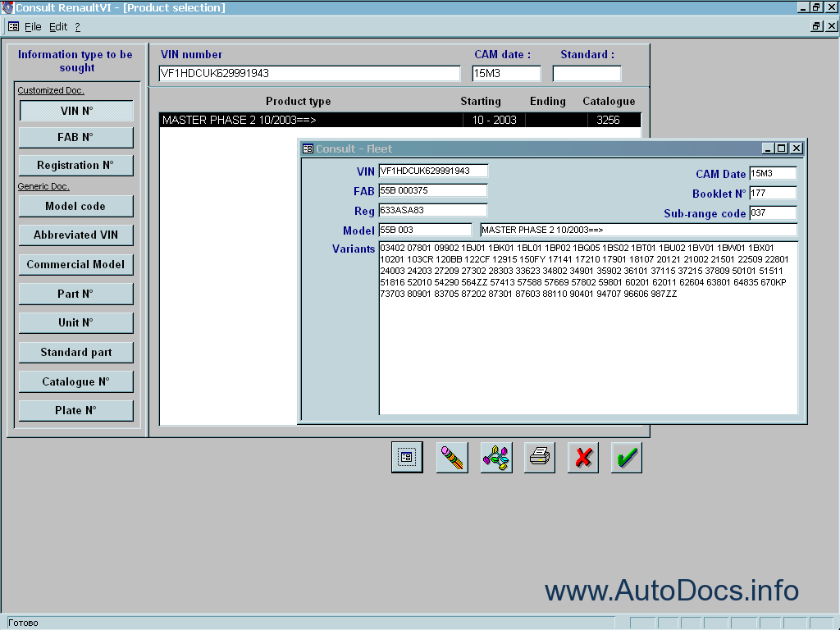Click the colorful cubes parts icon button

[x=496, y=457]
